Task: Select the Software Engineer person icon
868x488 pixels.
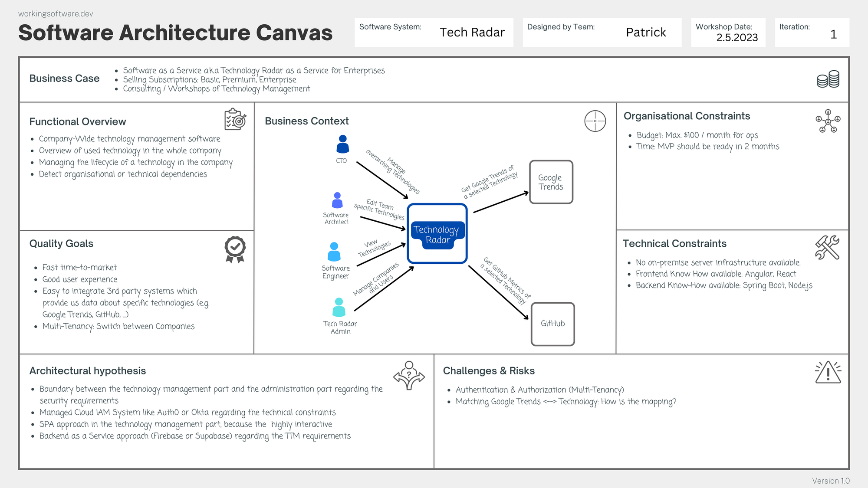Action: tap(334, 252)
